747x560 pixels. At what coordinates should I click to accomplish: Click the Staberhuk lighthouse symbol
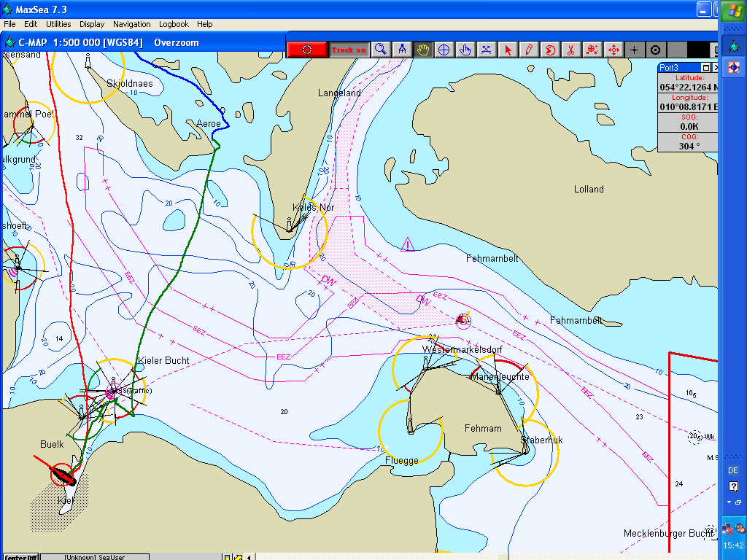coord(525,446)
